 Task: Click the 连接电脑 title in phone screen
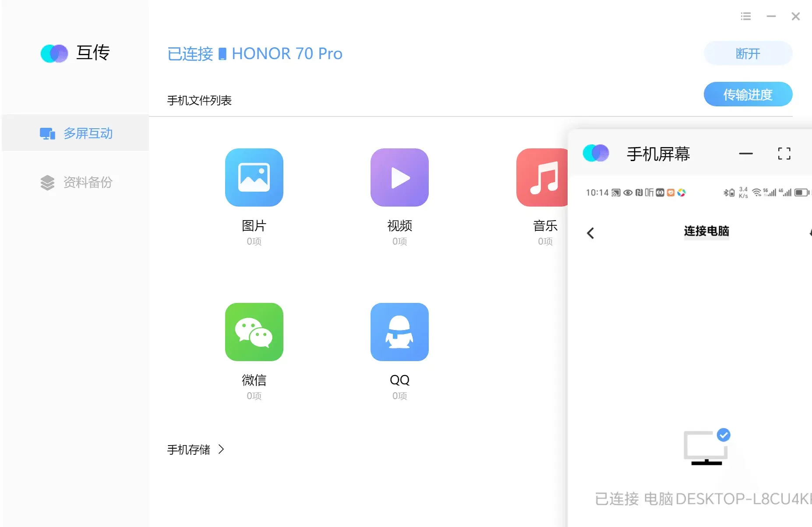coord(706,231)
